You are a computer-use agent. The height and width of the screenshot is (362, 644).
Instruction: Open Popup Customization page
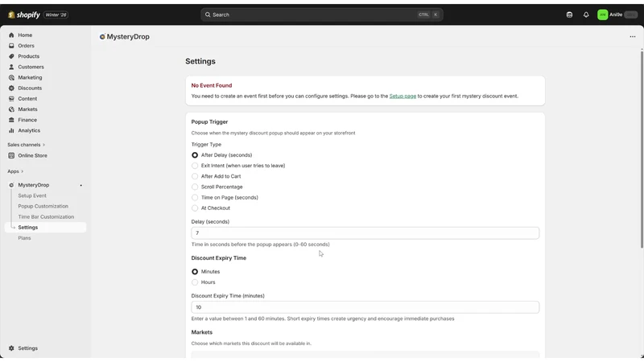click(43, 206)
